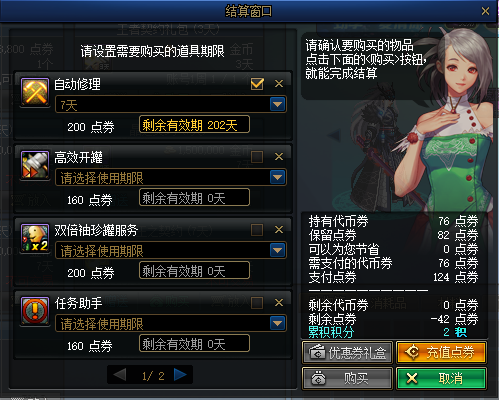
Task: Click the 高效开罐 item icon
Action: pos(35,165)
